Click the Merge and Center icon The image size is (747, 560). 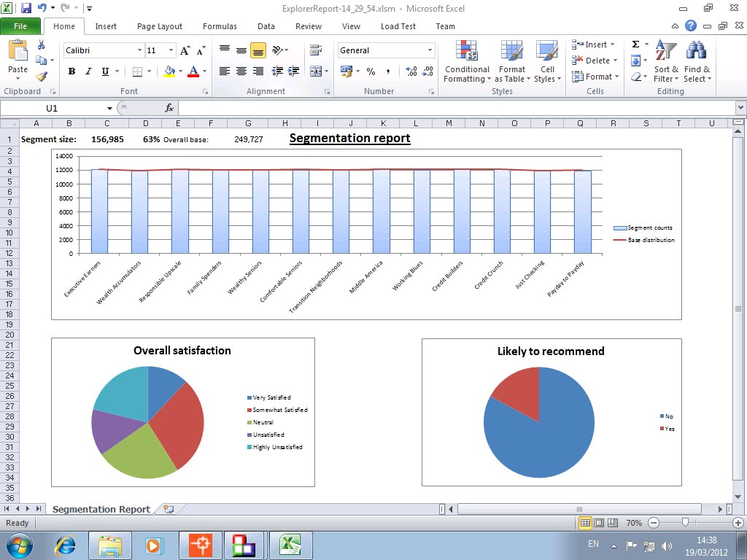coord(315,71)
